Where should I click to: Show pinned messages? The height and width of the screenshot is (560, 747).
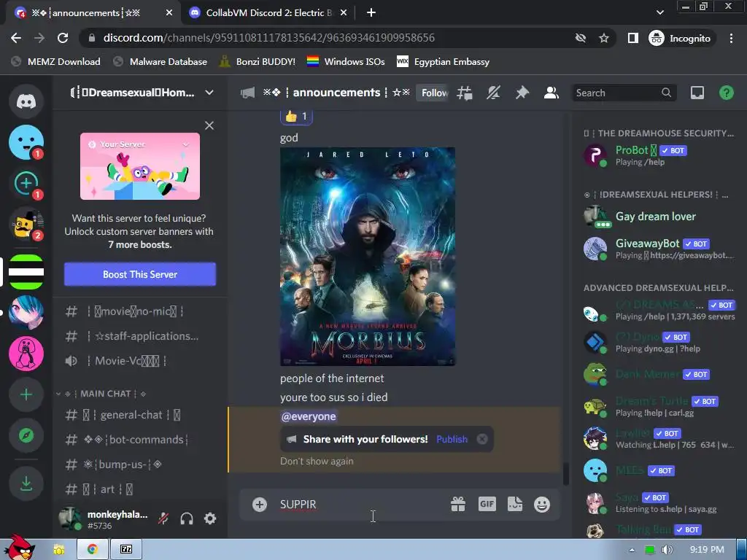click(522, 93)
